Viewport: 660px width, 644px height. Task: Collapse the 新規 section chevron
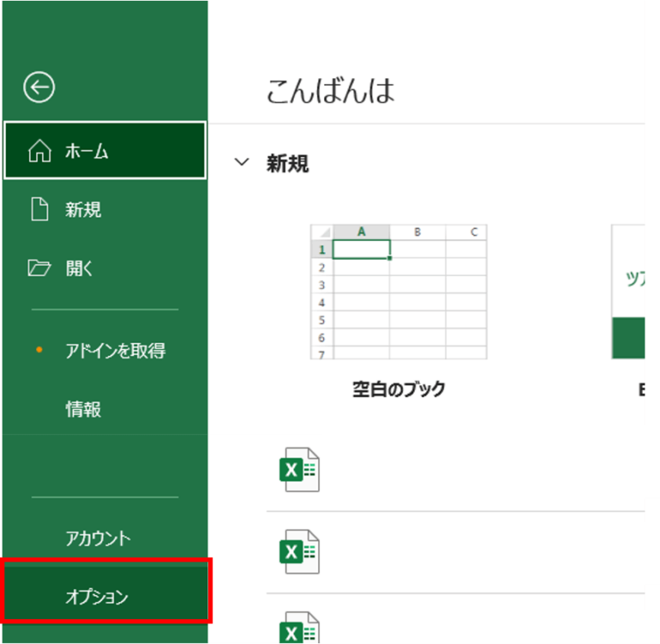[x=241, y=163]
